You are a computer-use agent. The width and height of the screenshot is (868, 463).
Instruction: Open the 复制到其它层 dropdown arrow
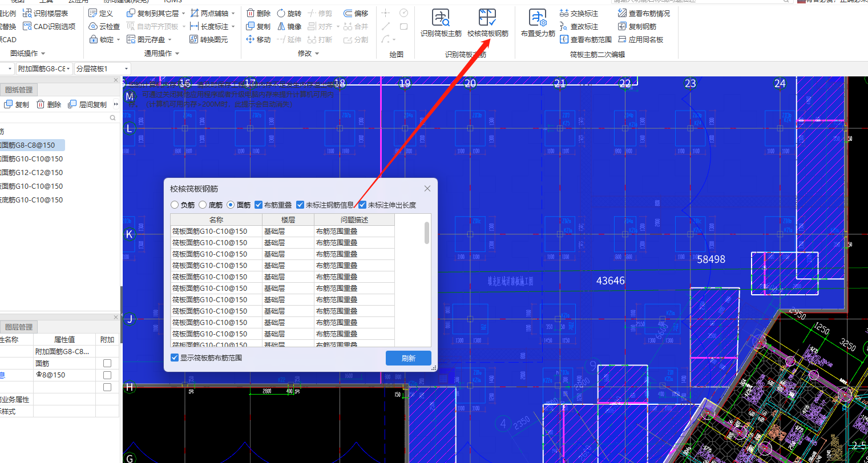pyautogui.click(x=184, y=13)
